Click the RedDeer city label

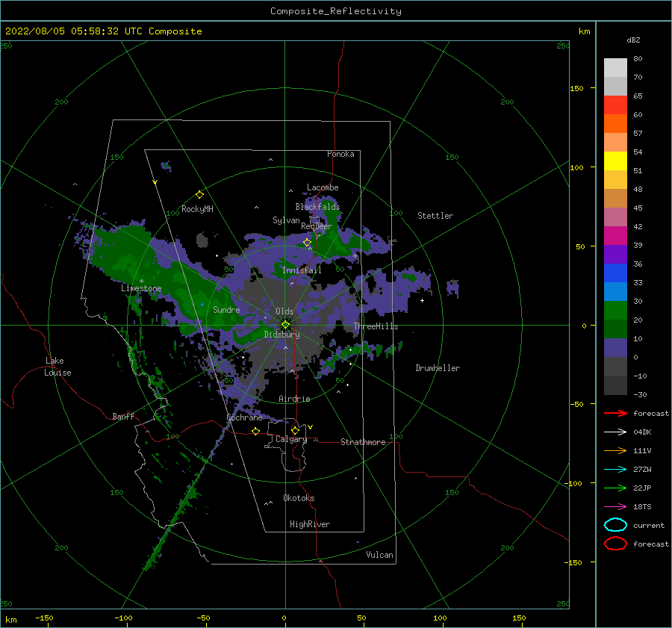click(317, 226)
